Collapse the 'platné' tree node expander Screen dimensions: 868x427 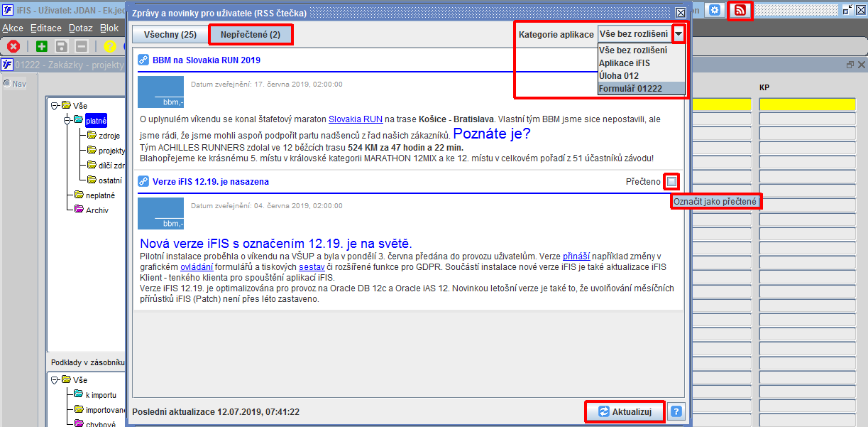click(68, 121)
